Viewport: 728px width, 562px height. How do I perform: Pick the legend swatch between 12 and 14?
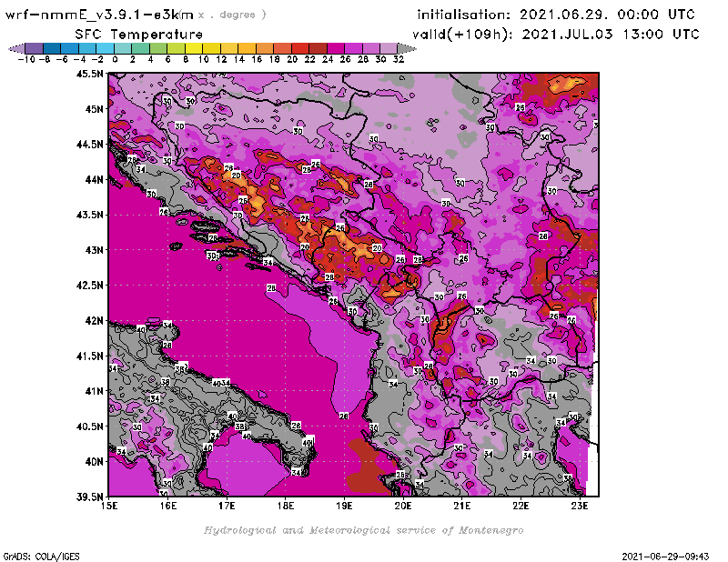[x=229, y=48]
